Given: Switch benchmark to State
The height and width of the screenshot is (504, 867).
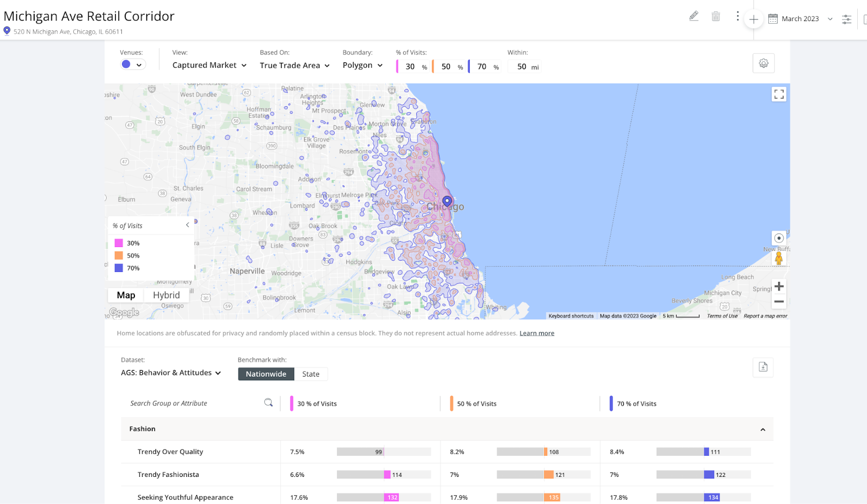Looking at the screenshot, I should (x=310, y=374).
